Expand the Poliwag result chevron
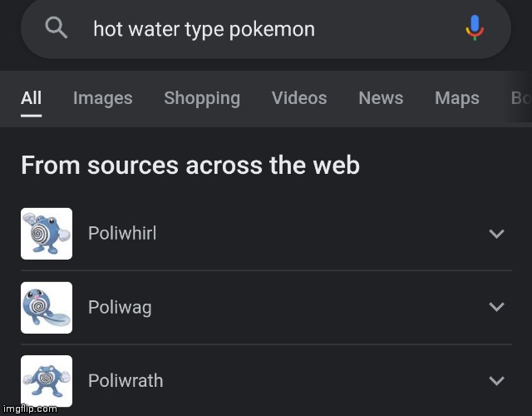Viewport: 532px width, 416px height. [x=496, y=307]
